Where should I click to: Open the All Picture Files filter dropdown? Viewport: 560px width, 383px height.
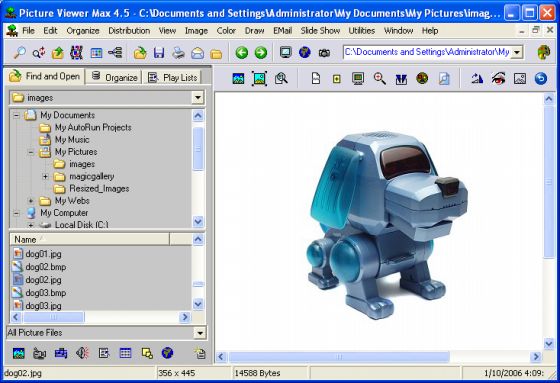200,333
